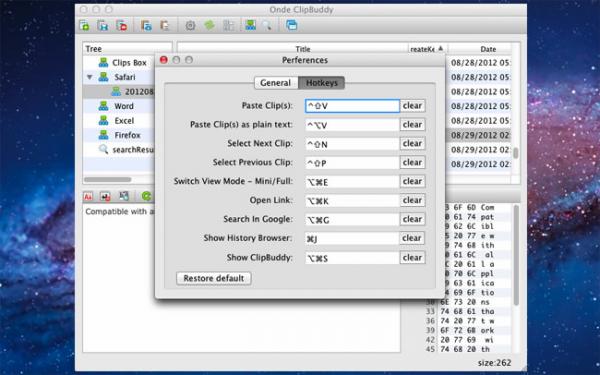600x375 pixels.
Task: Click the hex row ending in 'ork'
Action: 466,330
